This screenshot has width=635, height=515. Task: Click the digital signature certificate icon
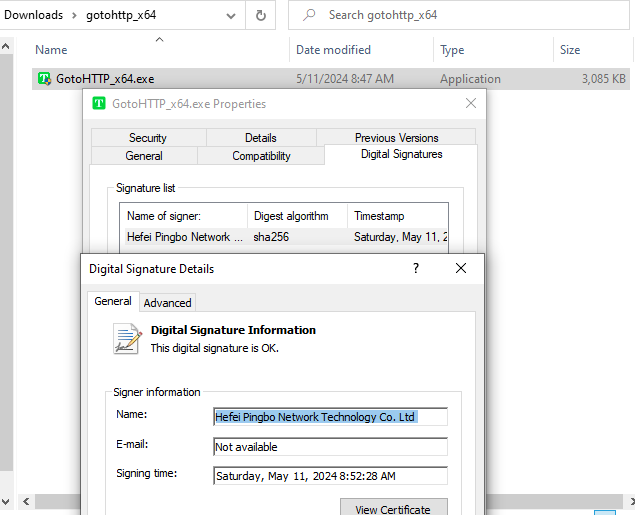[x=128, y=339]
